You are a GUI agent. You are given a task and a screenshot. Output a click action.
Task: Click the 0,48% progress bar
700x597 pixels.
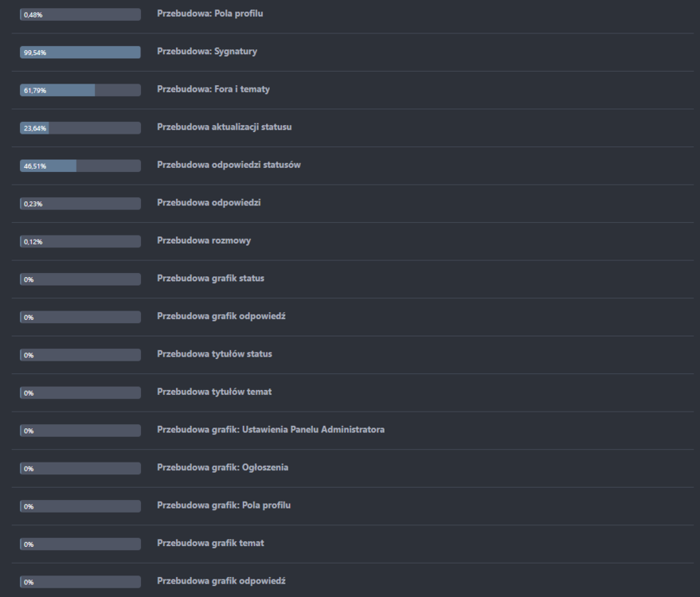point(80,14)
